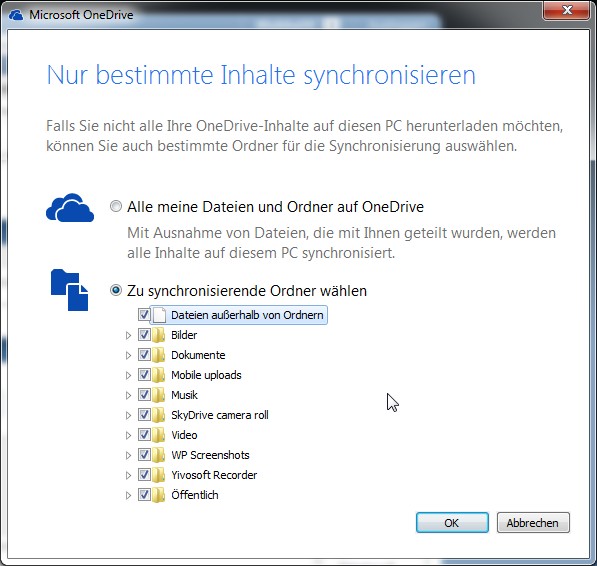Click the blue folder and file icon

pos(70,290)
